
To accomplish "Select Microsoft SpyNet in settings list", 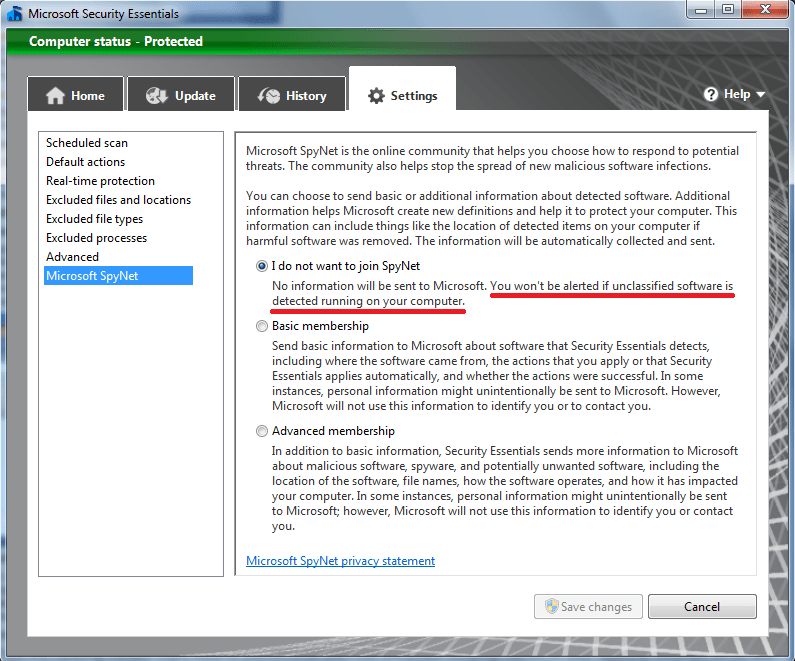I will [x=118, y=276].
